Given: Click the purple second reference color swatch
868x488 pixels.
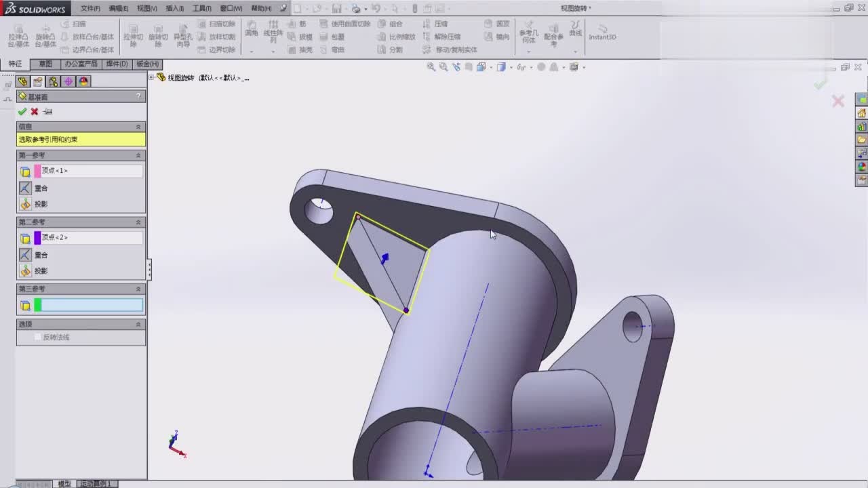Looking at the screenshot, I should (x=38, y=238).
